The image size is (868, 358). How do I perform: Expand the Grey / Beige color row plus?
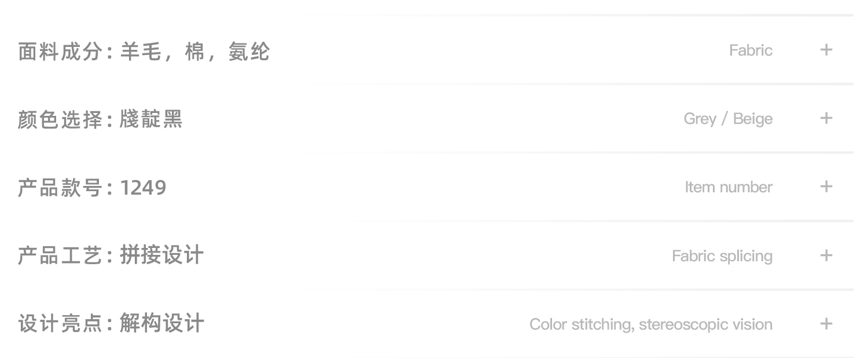click(x=826, y=118)
